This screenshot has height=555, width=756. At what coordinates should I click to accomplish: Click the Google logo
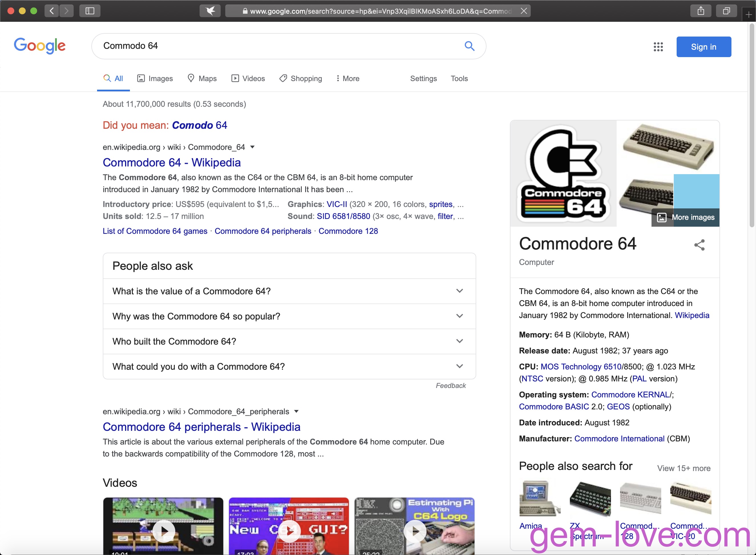coord(40,46)
